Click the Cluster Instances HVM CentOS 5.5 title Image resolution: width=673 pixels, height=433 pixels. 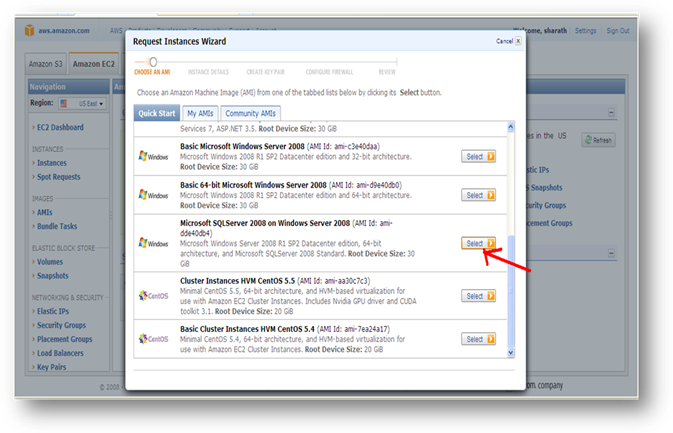[x=237, y=281]
